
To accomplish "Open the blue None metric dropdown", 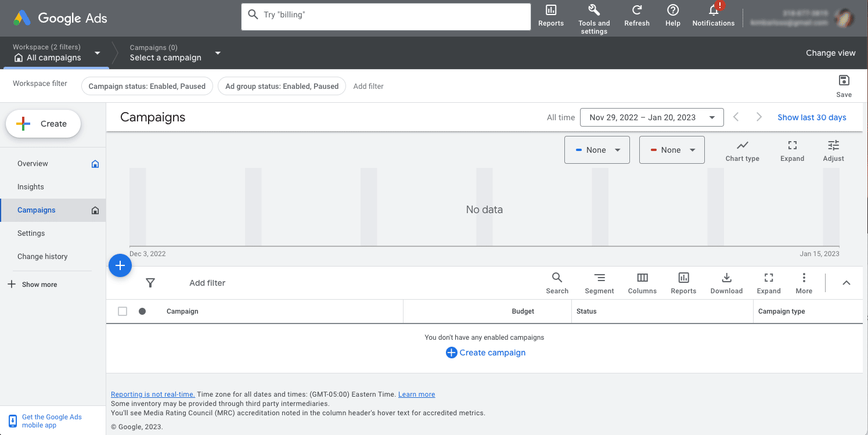I will [597, 150].
